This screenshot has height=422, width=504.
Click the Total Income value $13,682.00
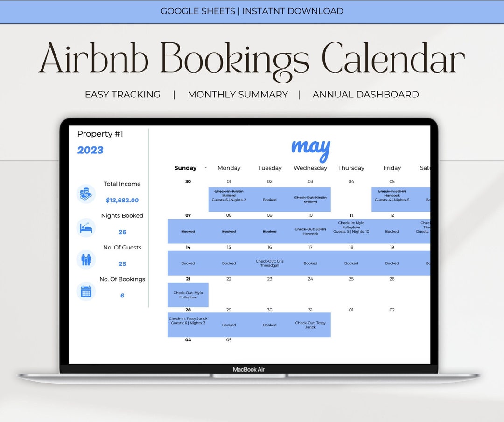click(x=123, y=200)
